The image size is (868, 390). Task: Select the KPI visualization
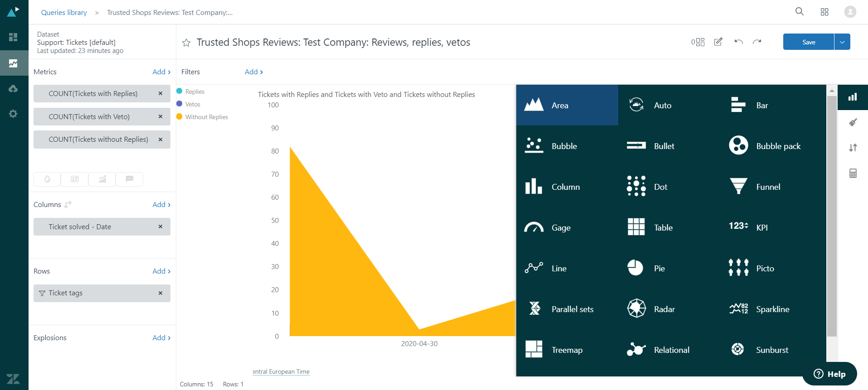click(x=771, y=227)
